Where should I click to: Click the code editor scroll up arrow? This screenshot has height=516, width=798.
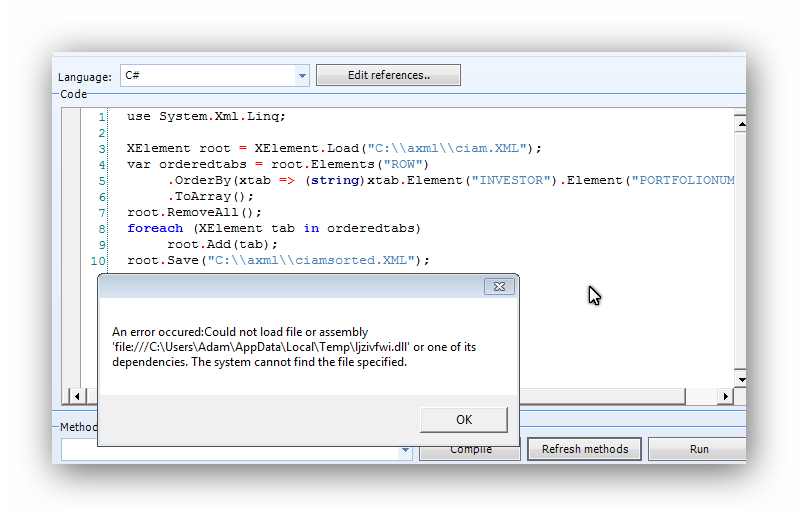(740, 124)
